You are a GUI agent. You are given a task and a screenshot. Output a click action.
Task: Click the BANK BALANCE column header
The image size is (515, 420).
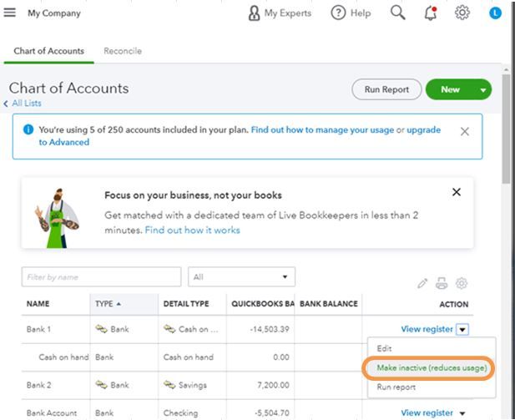pos(328,304)
